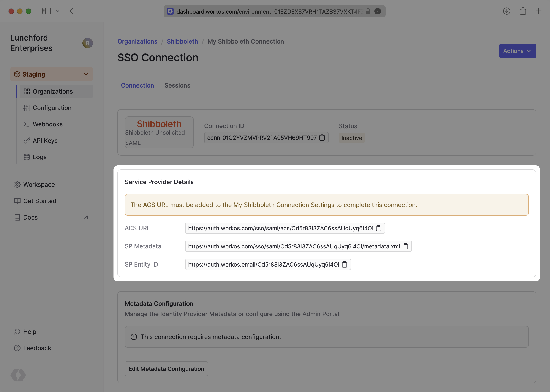The height and width of the screenshot is (392, 550).
Task: Toggle the Safari sidebar icon
Action: coord(46,11)
